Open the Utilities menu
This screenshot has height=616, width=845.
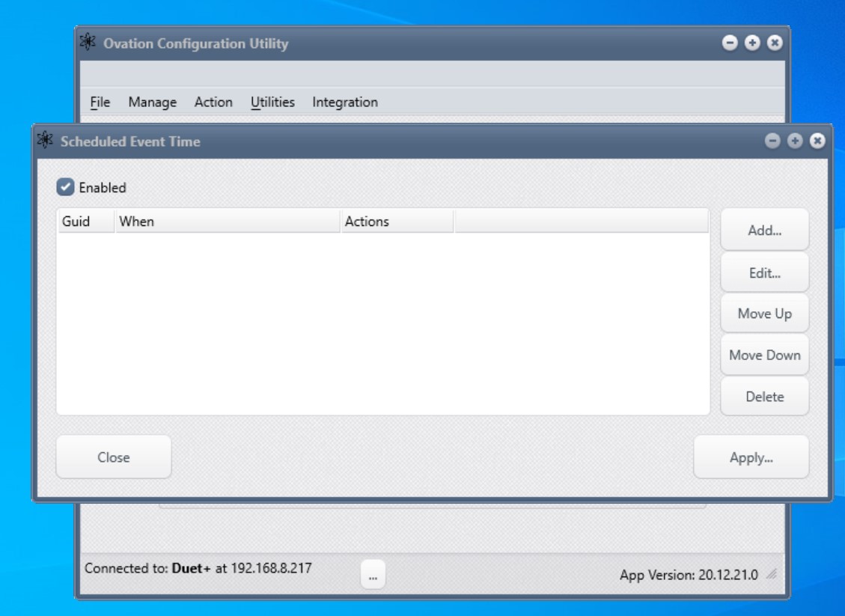(272, 102)
